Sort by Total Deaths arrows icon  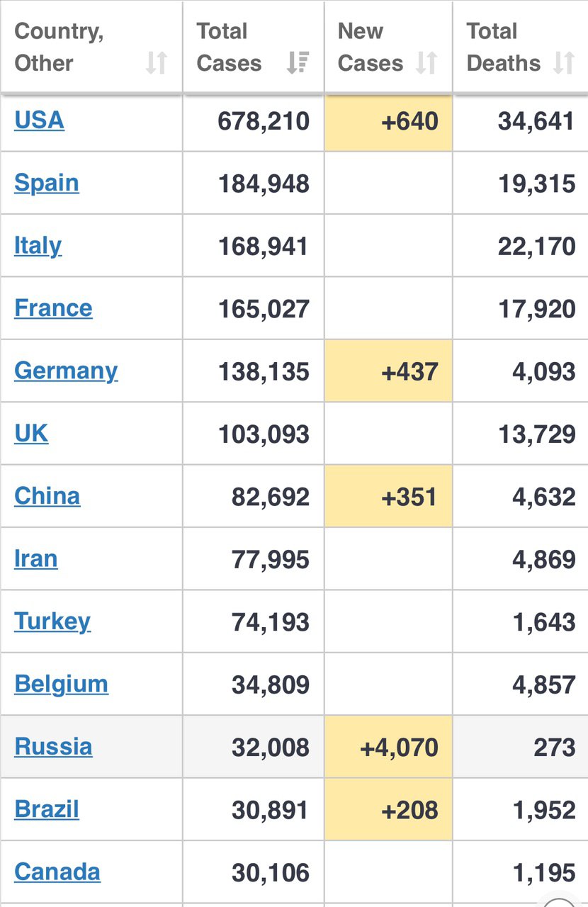click(564, 63)
